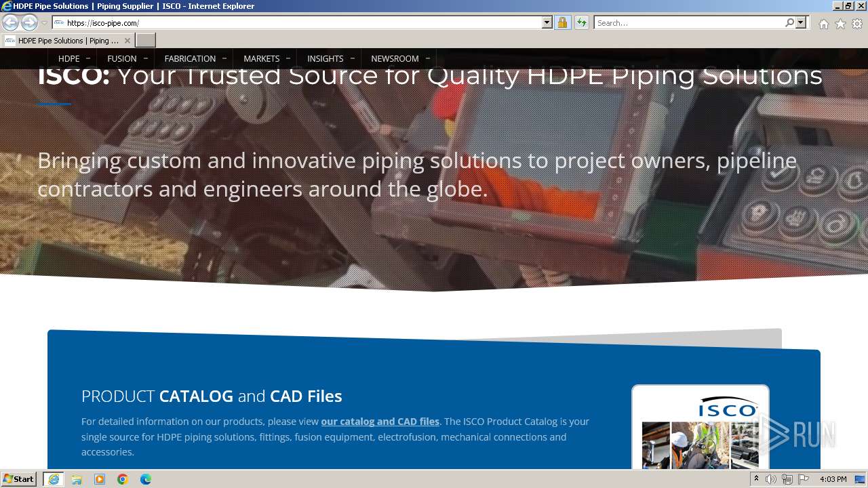Click the security lock icon
The height and width of the screenshot is (488, 868).
pos(562,22)
